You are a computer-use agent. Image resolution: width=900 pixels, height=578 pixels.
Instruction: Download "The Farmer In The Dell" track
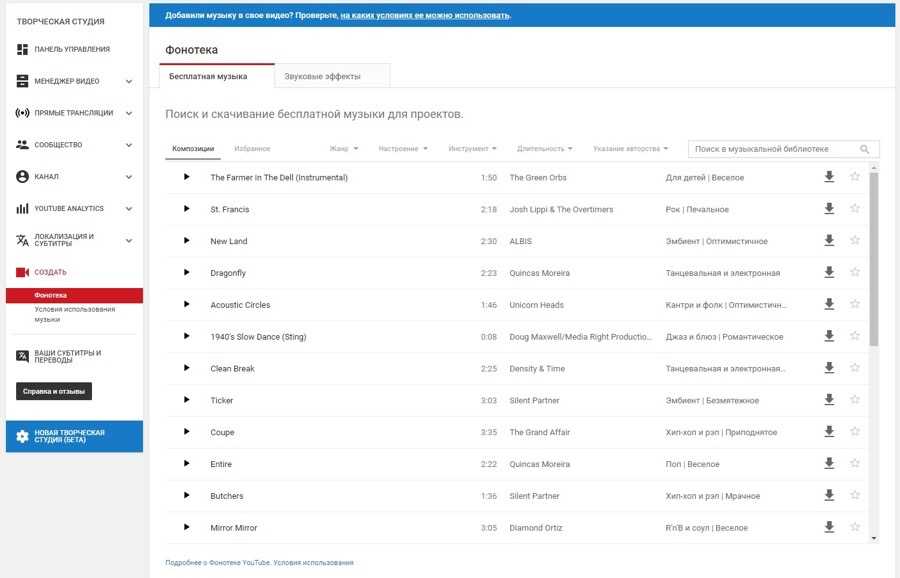tap(829, 177)
